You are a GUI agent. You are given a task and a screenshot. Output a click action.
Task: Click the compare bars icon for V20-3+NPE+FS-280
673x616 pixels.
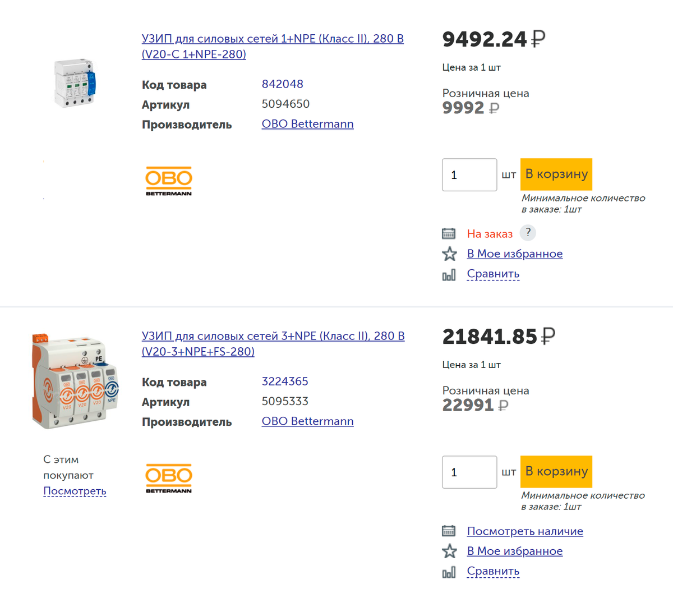tap(449, 572)
